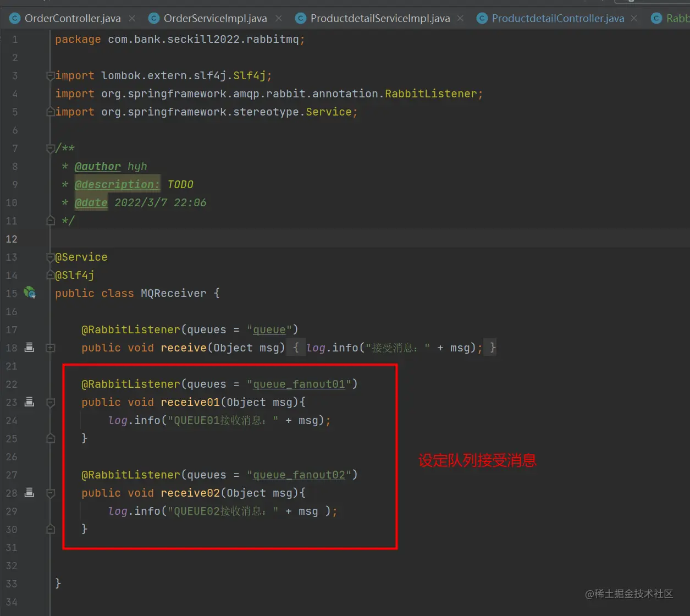690x616 pixels.
Task: Click the gutter icon on line 23
Action: tap(30, 402)
